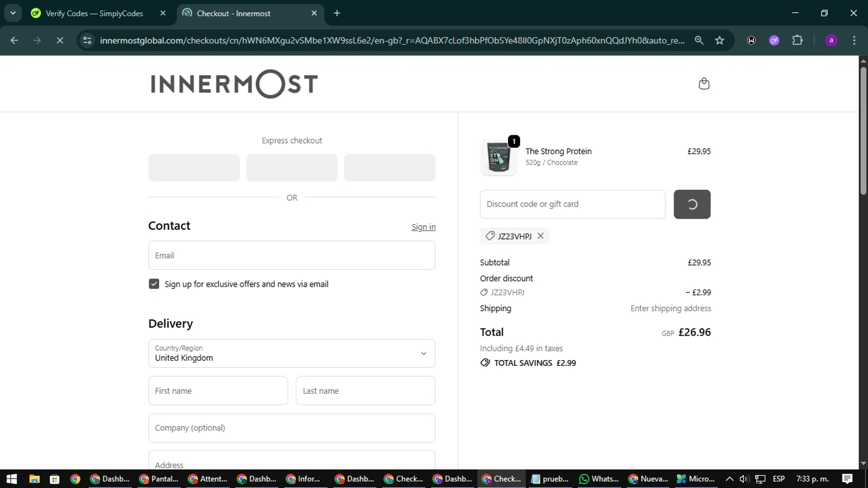Open WhatsApp from the taskbar
868x488 pixels.
(x=599, y=479)
